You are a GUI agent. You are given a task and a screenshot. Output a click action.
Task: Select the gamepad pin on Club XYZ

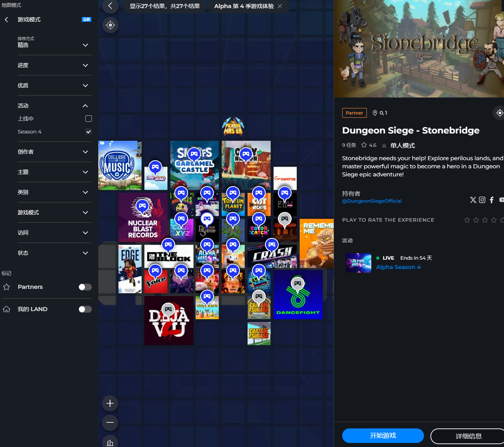coord(181,220)
